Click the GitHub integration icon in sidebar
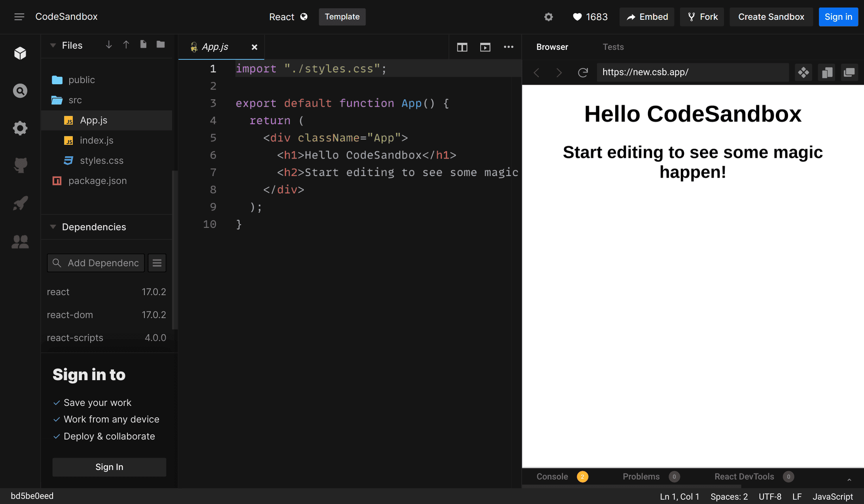Viewport: 864px width, 504px height. point(20,165)
